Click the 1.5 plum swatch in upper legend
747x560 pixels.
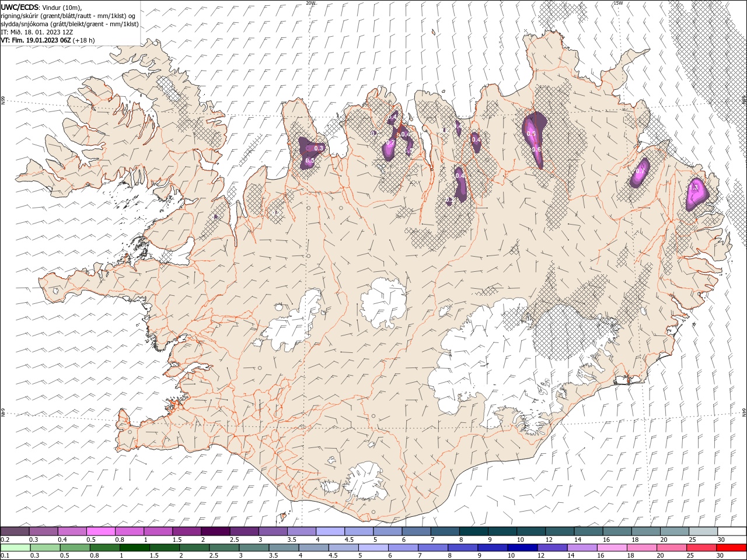pyautogui.click(x=186, y=531)
